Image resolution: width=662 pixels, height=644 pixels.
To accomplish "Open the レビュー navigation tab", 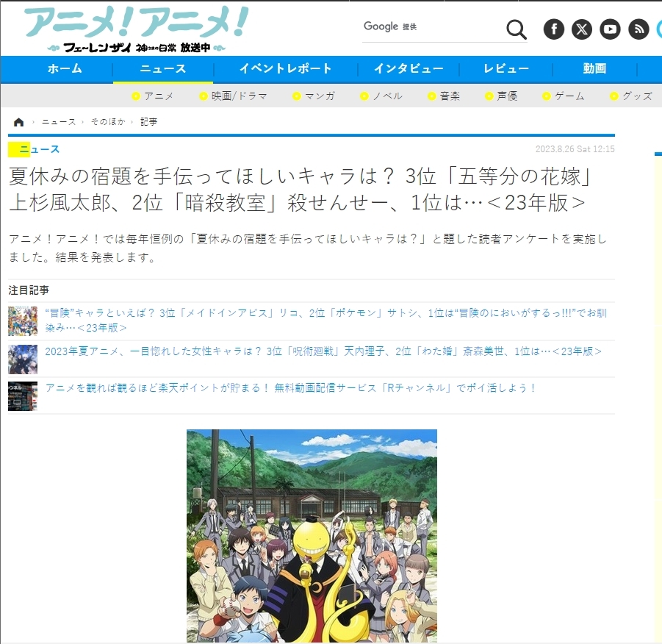I will (x=506, y=69).
